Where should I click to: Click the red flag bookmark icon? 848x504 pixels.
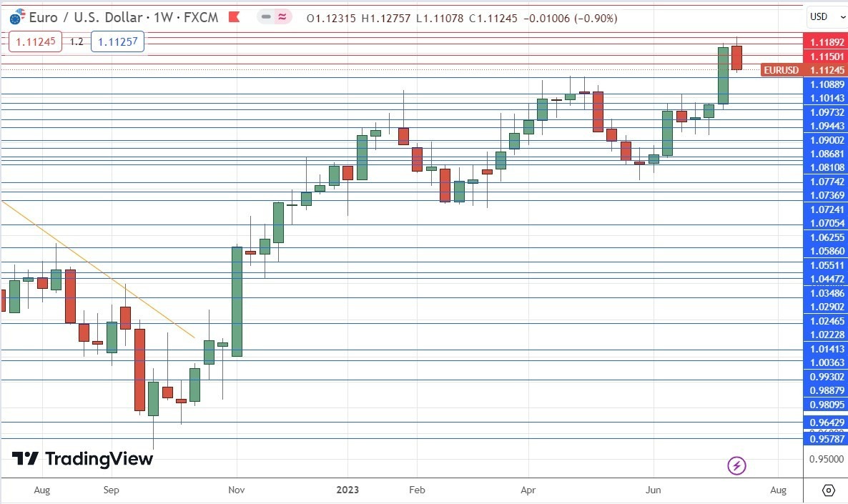coord(235,17)
